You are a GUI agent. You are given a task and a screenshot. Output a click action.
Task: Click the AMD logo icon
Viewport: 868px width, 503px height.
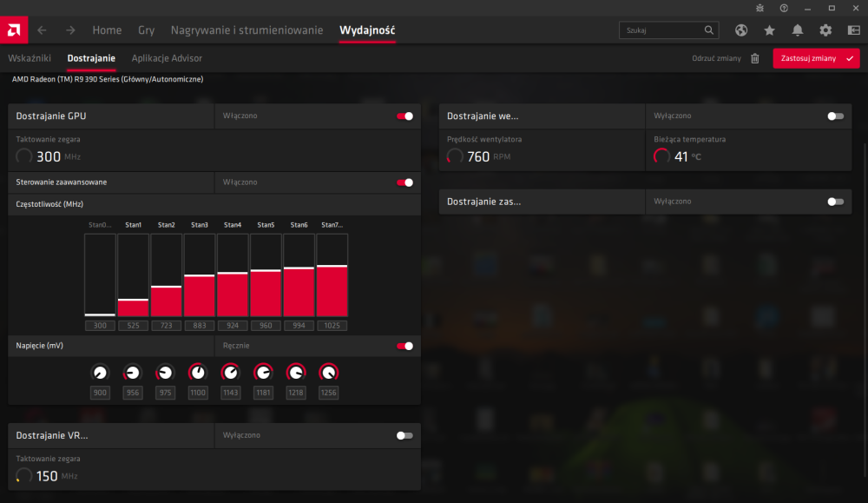click(x=14, y=30)
